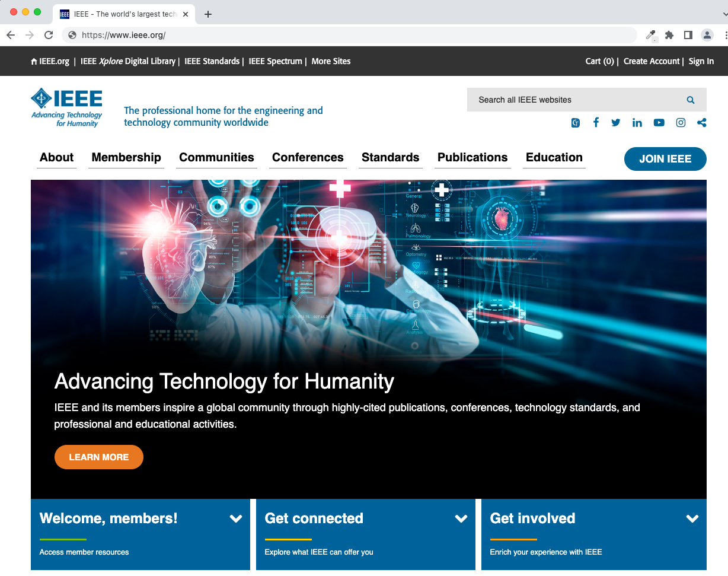Open the Education menu

pyautogui.click(x=554, y=157)
